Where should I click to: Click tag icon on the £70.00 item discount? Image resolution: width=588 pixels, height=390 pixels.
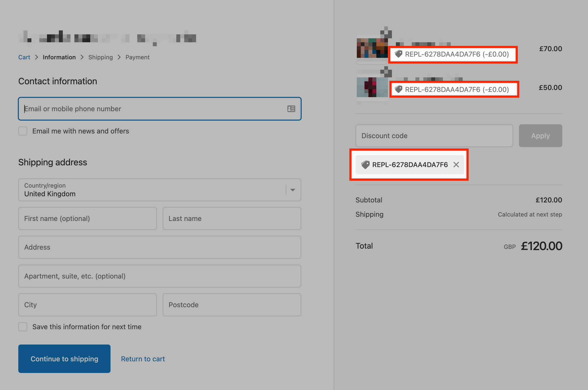pos(398,54)
